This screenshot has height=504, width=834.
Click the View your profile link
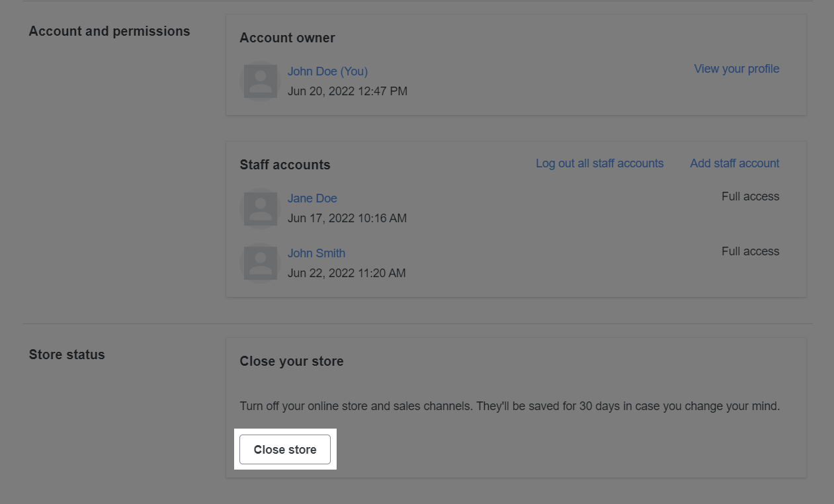coord(736,69)
